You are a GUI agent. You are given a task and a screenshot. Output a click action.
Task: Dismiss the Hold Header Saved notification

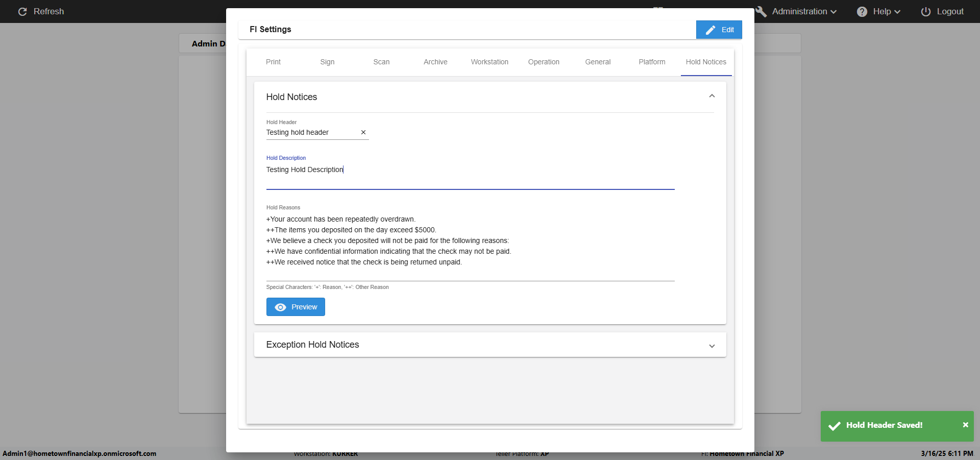(965, 425)
